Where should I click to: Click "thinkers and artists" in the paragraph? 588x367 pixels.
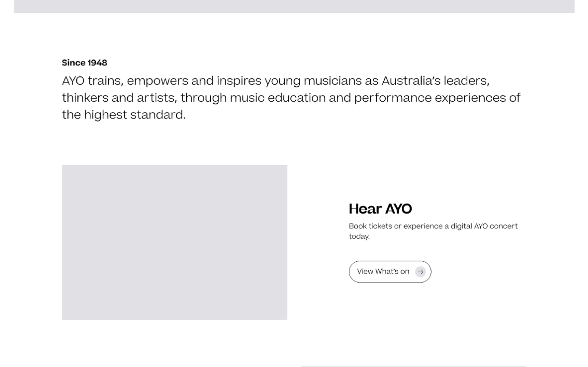click(x=119, y=98)
